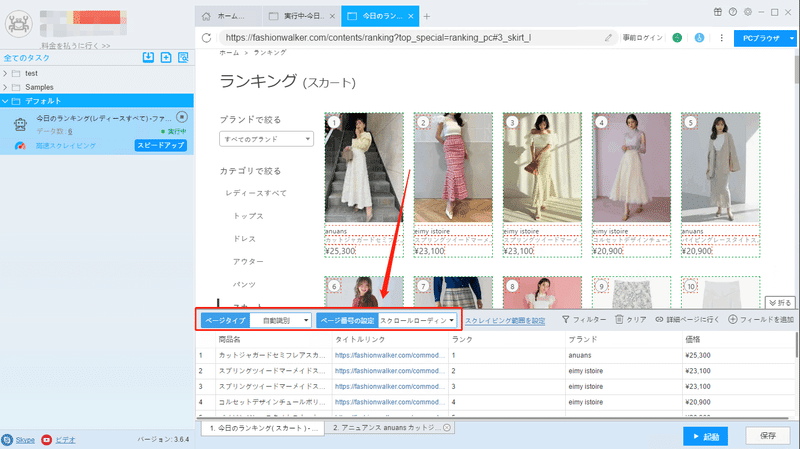Click スクレイピング範囲を設定 link
The width and height of the screenshot is (800, 449).
click(505, 321)
